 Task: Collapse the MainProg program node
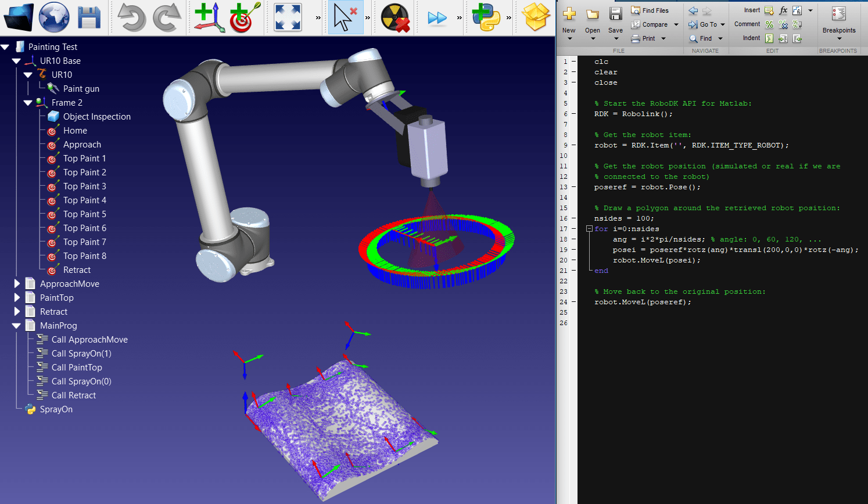click(x=16, y=325)
